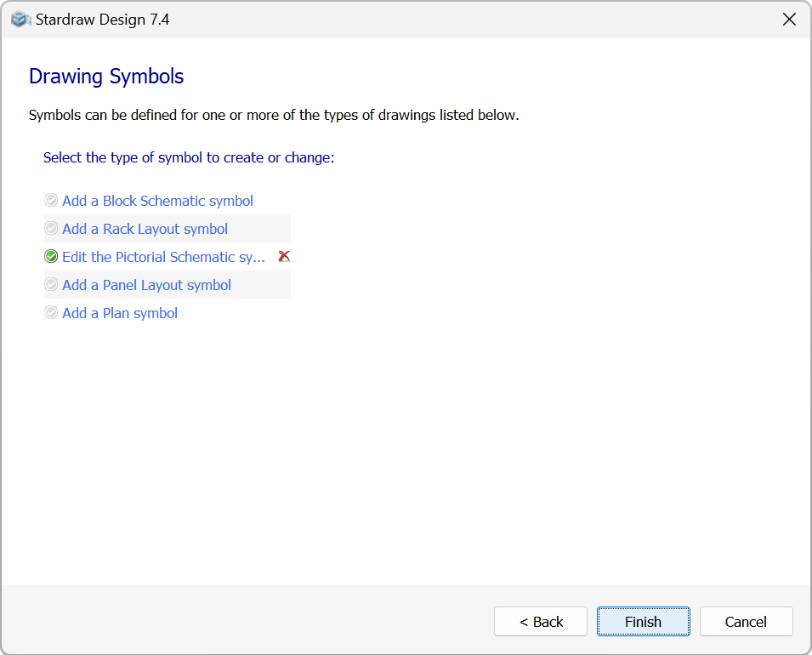Choose Add a Block Schematic symbol
The height and width of the screenshot is (655, 812).
click(x=157, y=201)
